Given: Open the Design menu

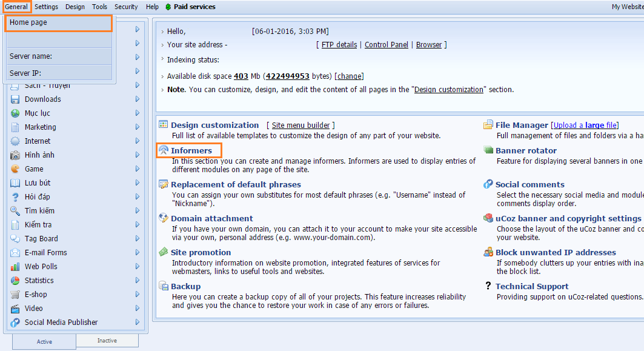Looking at the screenshot, I should [x=75, y=7].
